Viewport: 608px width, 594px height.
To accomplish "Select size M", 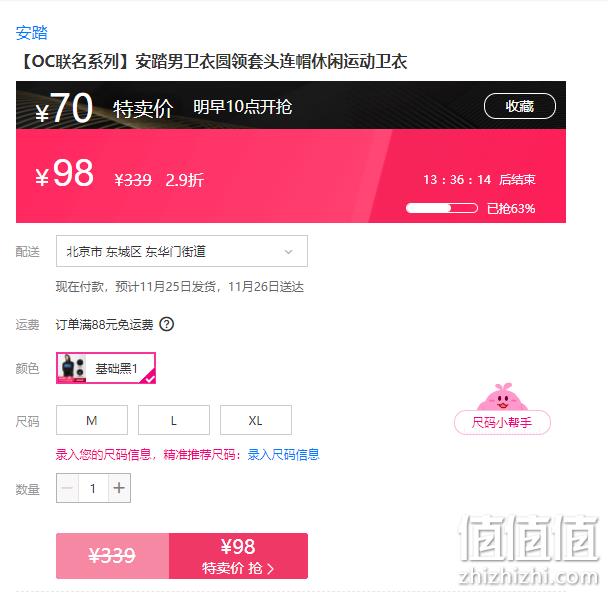I will tap(92, 420).
